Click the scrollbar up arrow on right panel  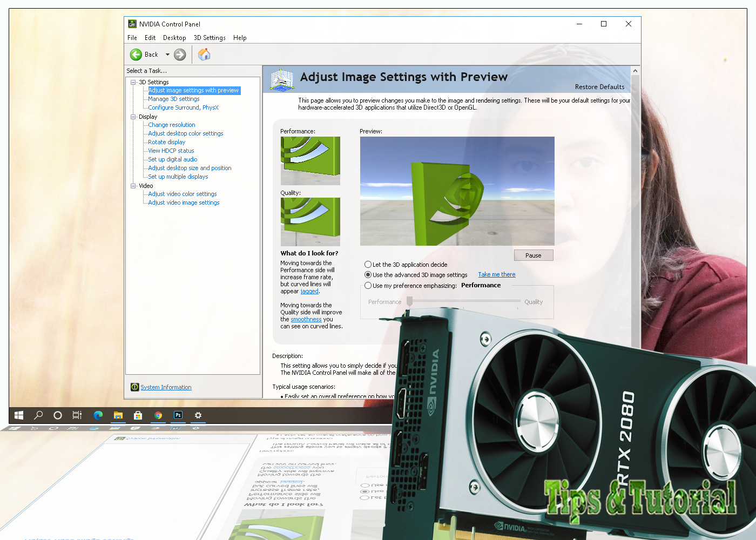tap(635, 71)
